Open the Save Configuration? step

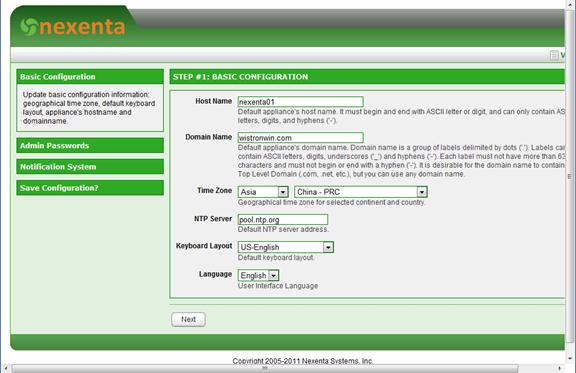(x=90, y=188)
